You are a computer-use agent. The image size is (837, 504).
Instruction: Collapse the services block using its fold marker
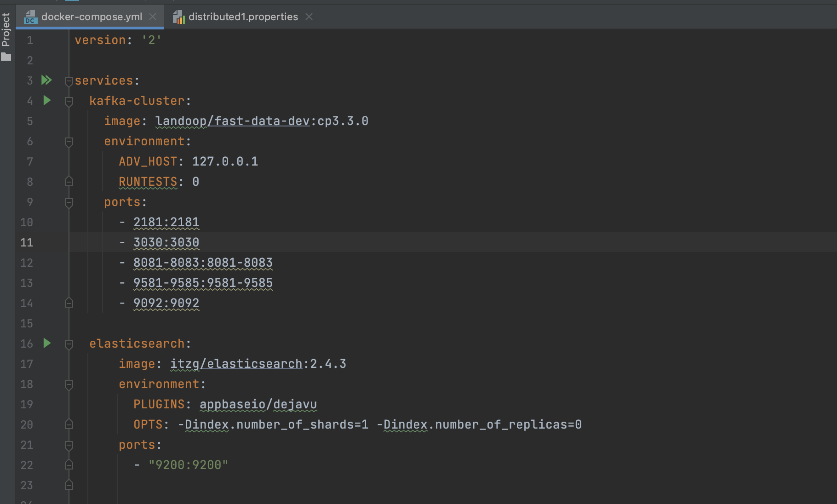68,81
